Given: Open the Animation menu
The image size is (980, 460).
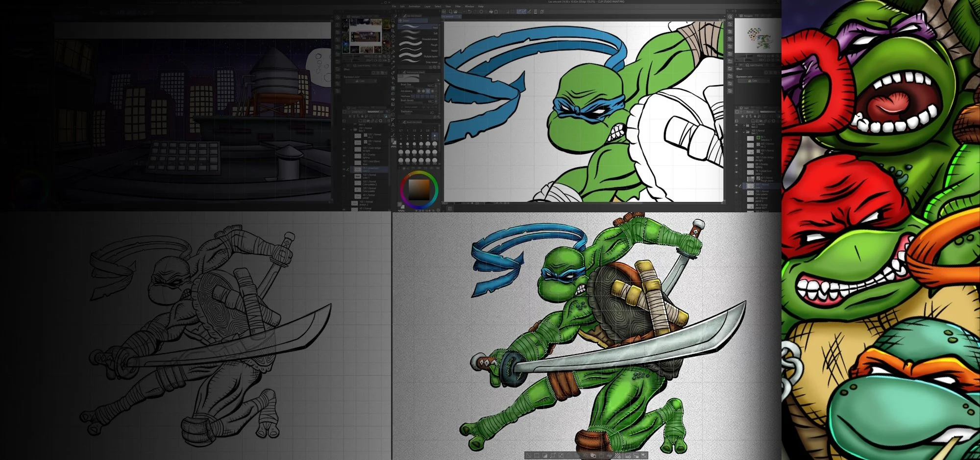Looking at the screenshot, I should pyautogui.click(x=415, y=6).
